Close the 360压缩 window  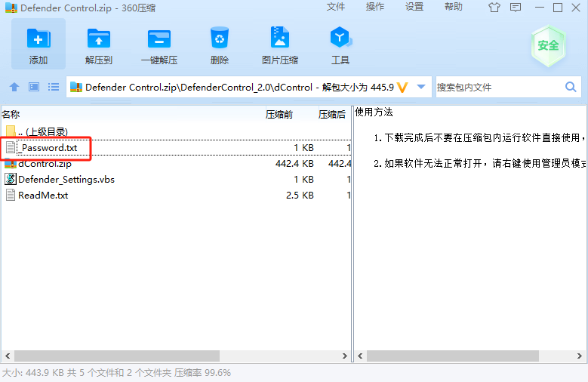tap(576, 8)
